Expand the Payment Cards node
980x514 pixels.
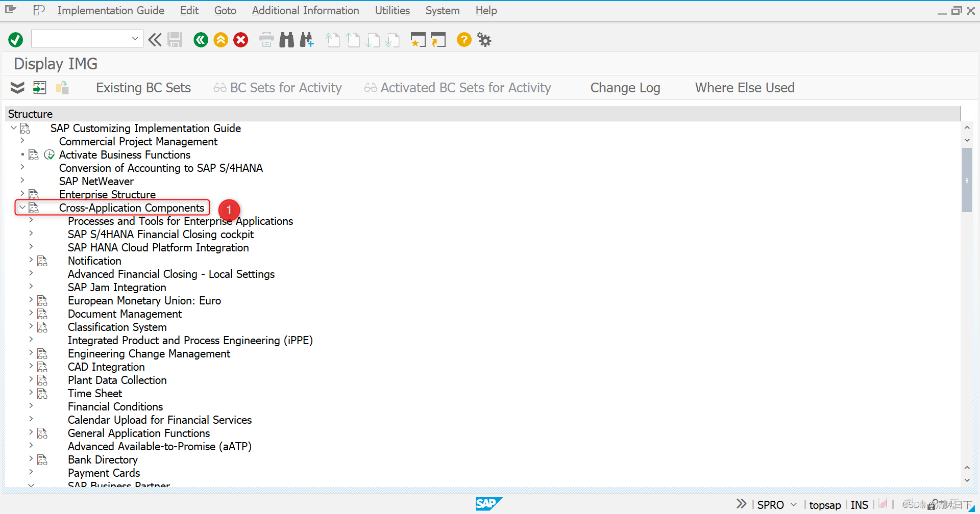(x=31, y=472)
